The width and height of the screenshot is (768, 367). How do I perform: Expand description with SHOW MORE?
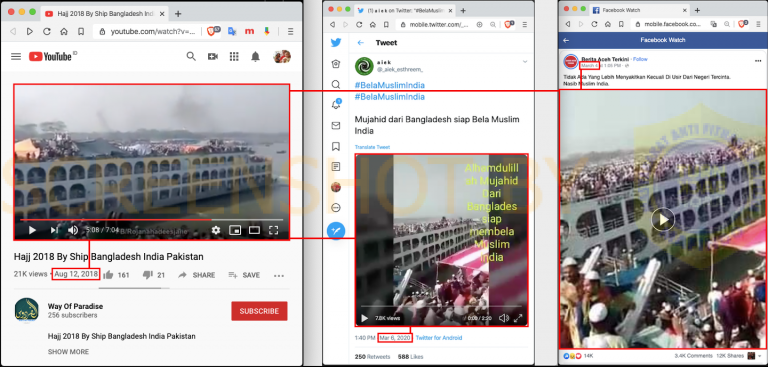69,352
